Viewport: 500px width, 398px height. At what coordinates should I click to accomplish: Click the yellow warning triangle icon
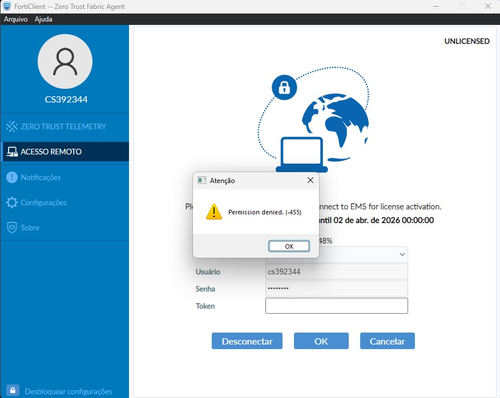click(214, 212)
